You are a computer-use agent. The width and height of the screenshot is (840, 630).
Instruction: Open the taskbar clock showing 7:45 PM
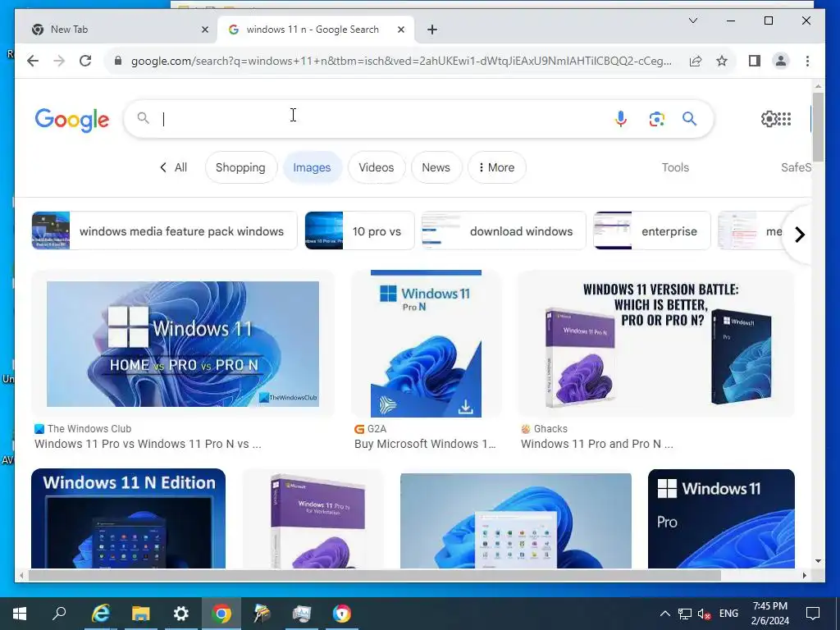tap(769, 614)
